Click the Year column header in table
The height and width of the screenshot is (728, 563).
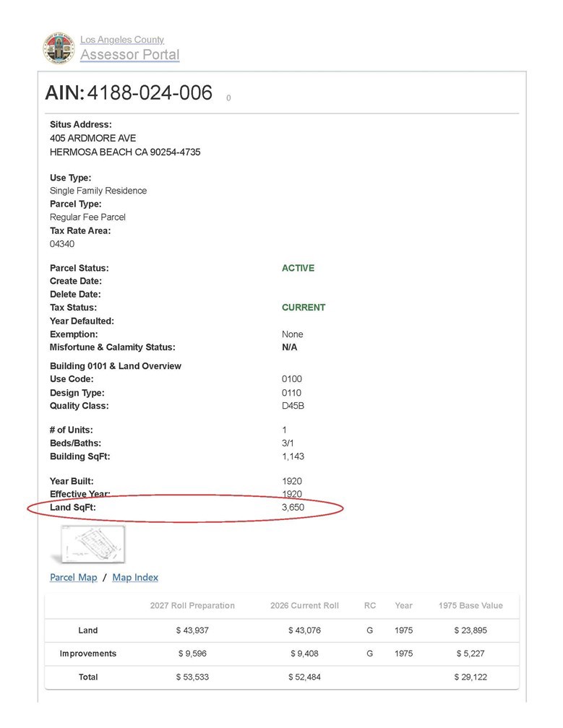pyautogui.click(x=404, y=605)
